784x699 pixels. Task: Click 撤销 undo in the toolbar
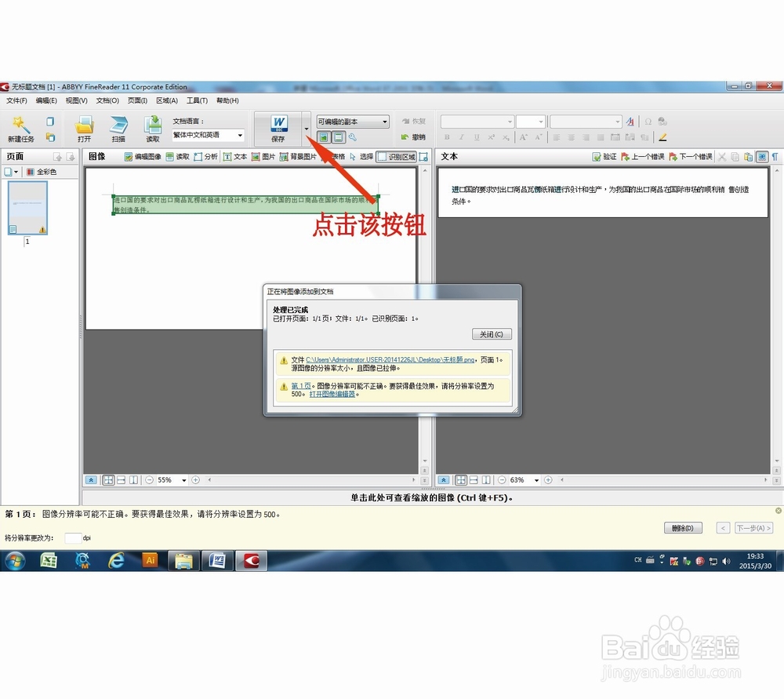(x=413, y=137)
